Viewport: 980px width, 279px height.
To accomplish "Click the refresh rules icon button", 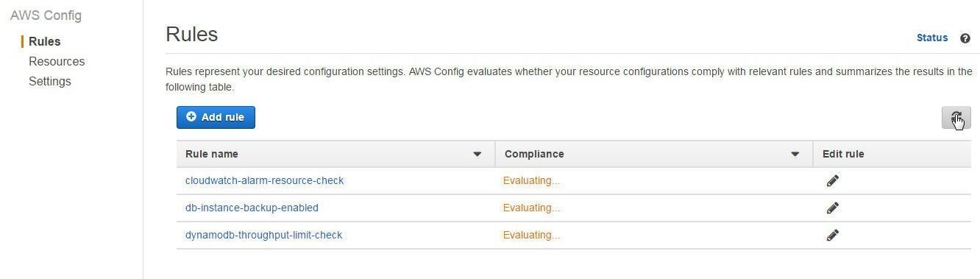I will click(x=956, y=118).
